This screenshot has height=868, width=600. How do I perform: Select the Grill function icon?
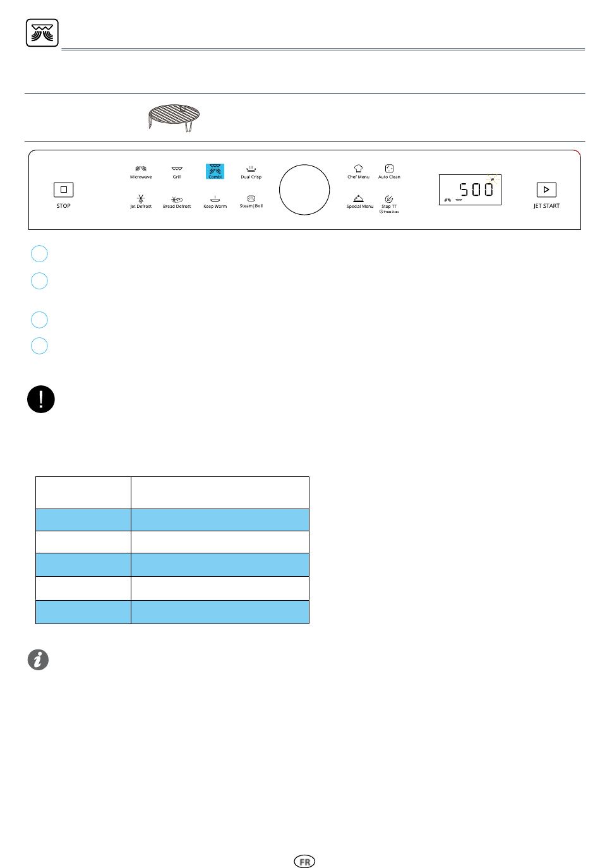(x=177, y=169)
